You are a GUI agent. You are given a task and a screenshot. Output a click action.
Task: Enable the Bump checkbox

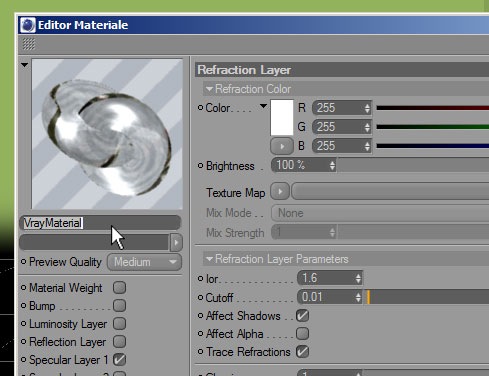click(x=119, y=306)
